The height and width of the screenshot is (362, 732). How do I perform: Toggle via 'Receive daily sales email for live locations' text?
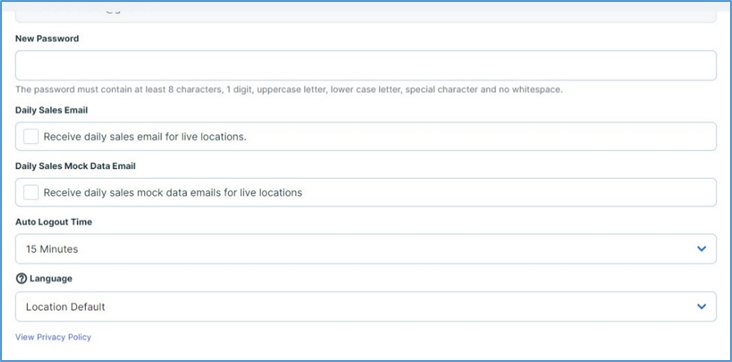145,137
